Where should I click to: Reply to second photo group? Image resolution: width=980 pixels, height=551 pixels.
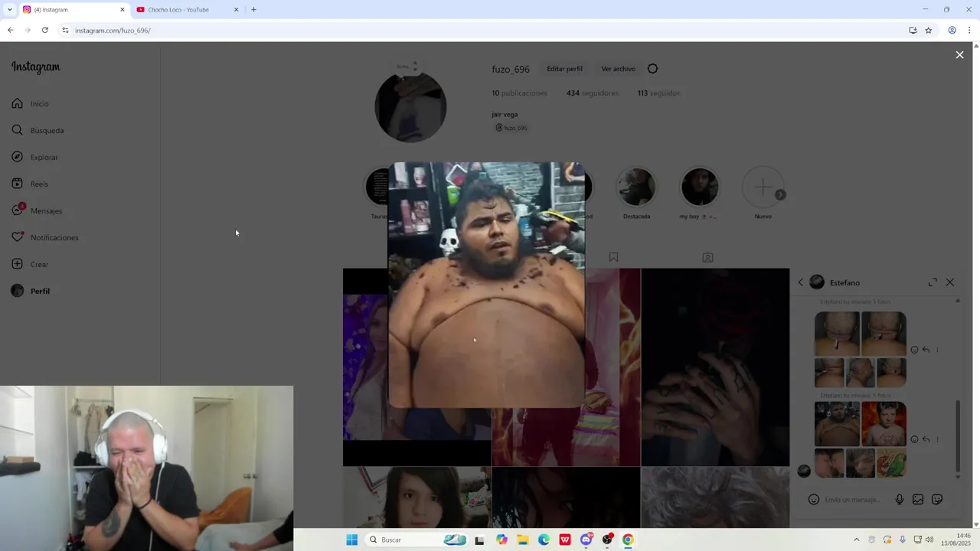(x=926, y=439)
